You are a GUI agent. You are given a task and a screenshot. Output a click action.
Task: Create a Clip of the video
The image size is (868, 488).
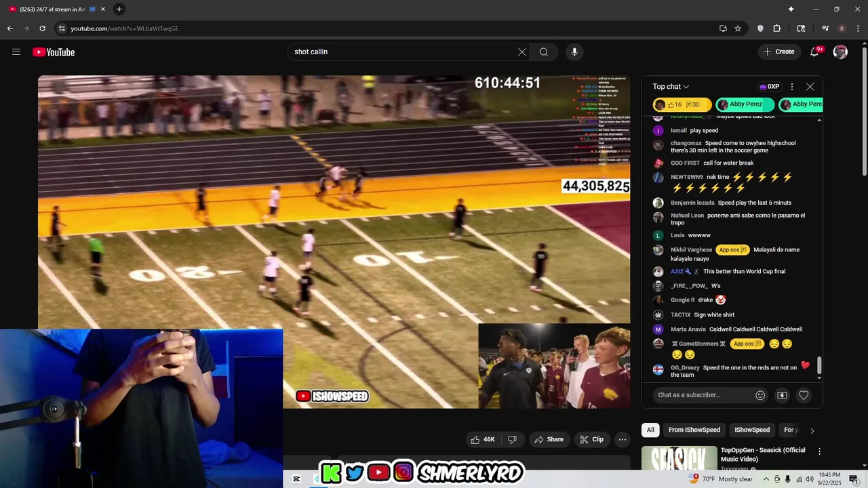tap(591, 439)
